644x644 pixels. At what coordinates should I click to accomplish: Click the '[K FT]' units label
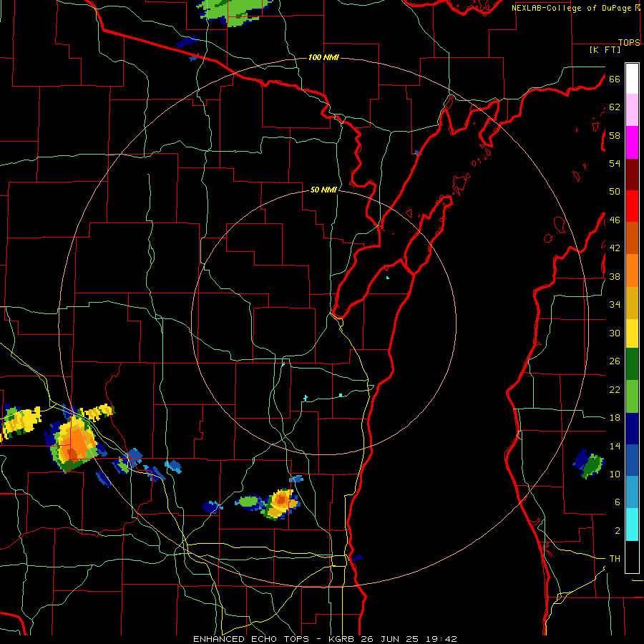[605, 50]
